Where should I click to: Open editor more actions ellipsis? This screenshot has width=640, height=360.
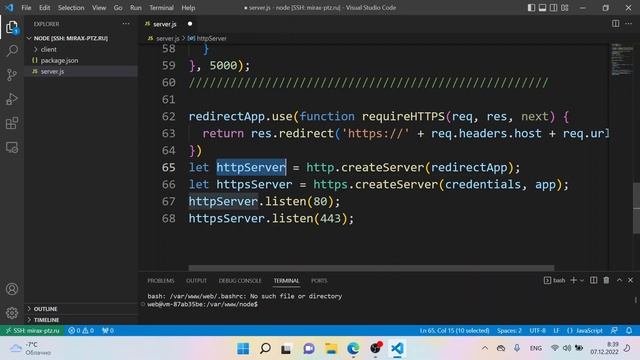(x=629, y=24)
